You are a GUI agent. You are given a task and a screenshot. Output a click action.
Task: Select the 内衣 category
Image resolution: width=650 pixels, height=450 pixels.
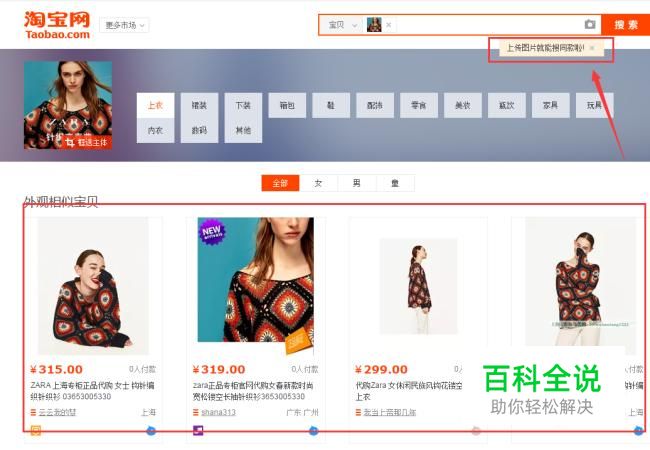coord(155,130)
